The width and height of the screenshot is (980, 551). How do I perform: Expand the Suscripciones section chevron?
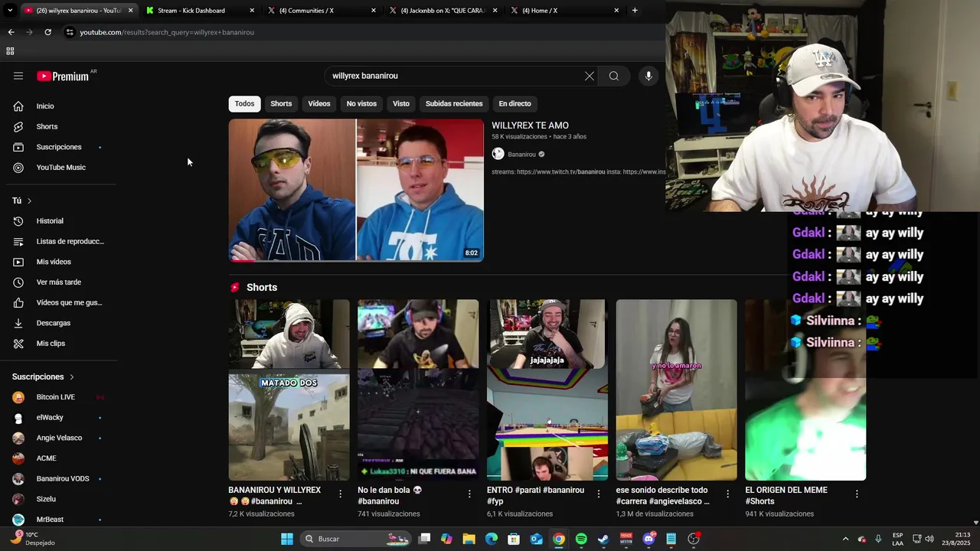[x=72, y=377]
